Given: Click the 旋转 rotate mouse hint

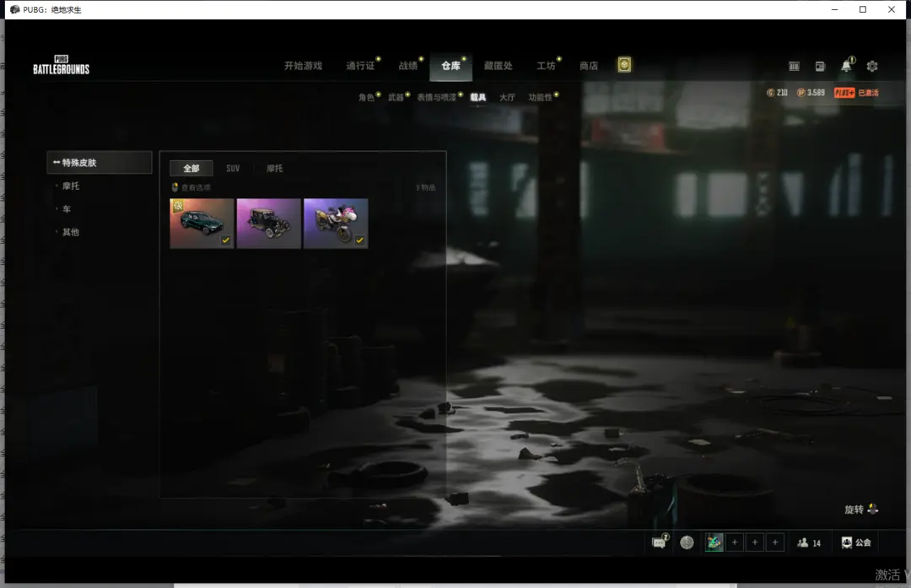Looking at the screenshot, I should tap(861, 510).
